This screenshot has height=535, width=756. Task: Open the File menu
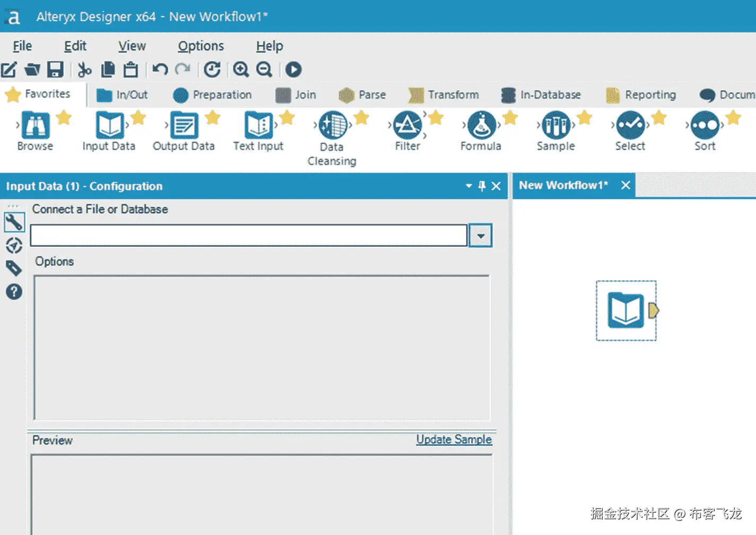(22, 46)
